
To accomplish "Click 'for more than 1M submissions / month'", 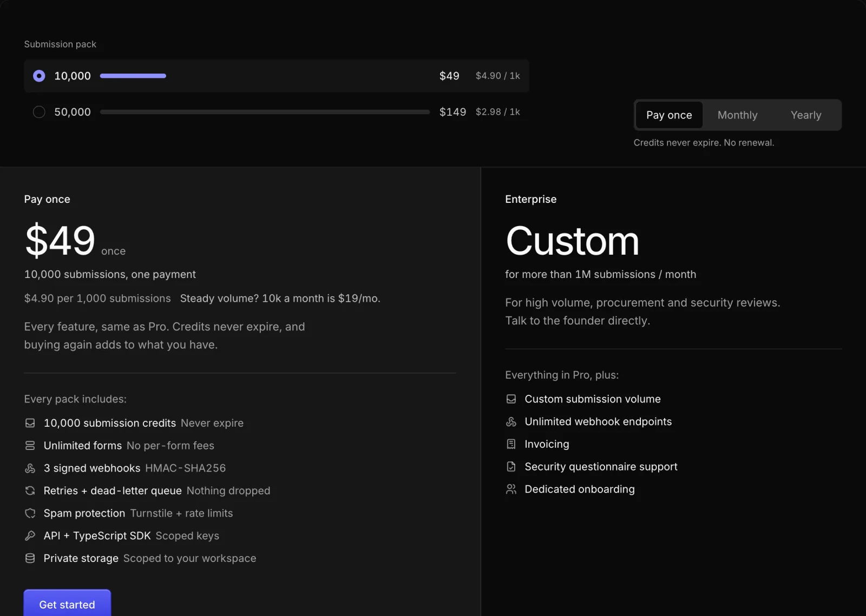I will click(601, 274).
